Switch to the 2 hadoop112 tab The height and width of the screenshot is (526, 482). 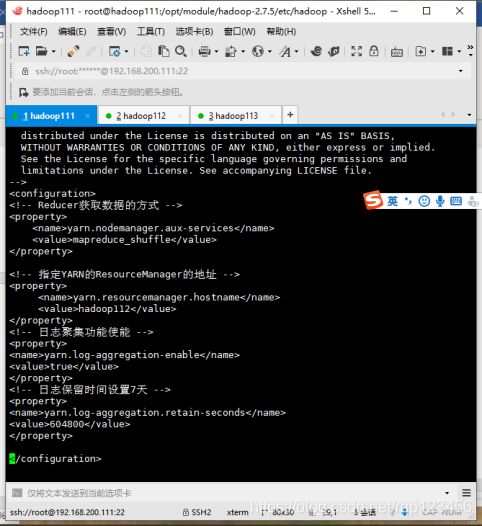[144, 116]
